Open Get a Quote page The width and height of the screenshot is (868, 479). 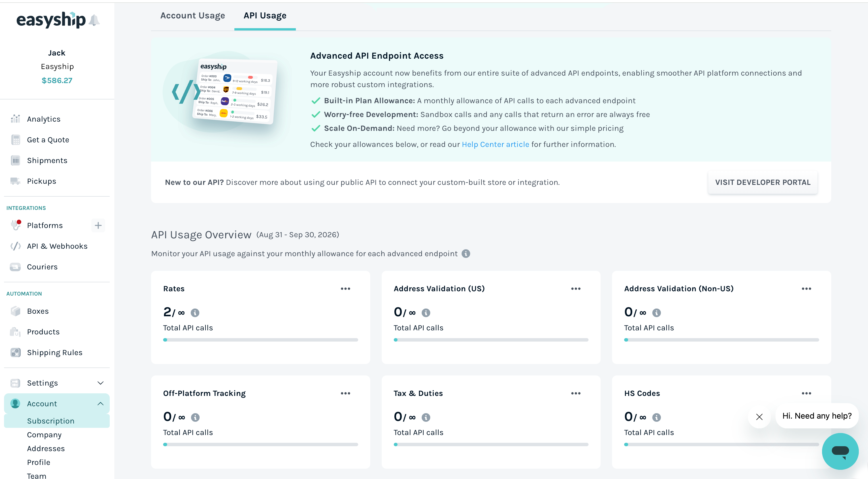click(48, 140)
